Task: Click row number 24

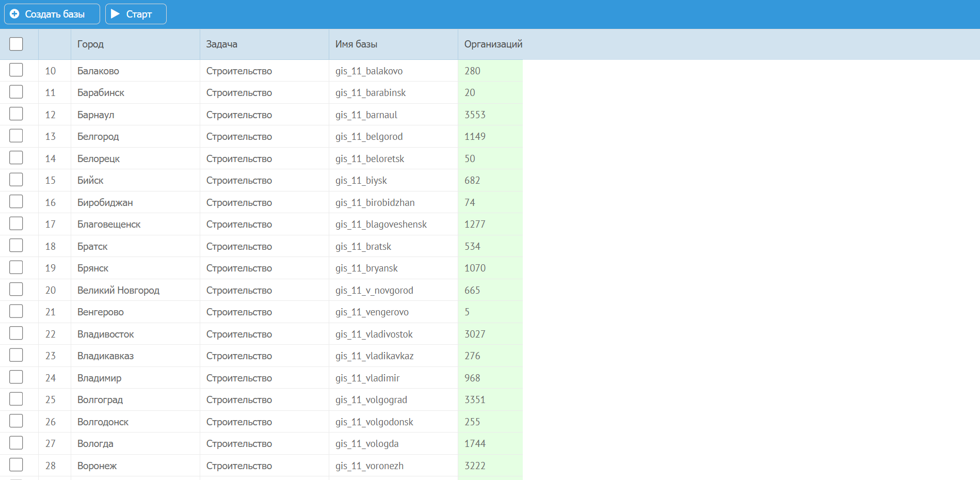Action: coord(50,378)
